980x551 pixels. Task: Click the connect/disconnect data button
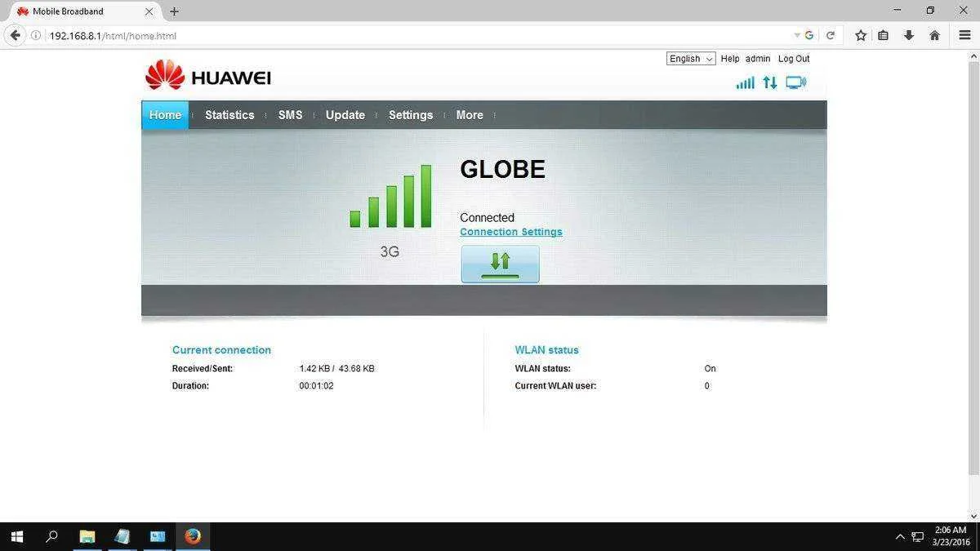tap(500, 264)
